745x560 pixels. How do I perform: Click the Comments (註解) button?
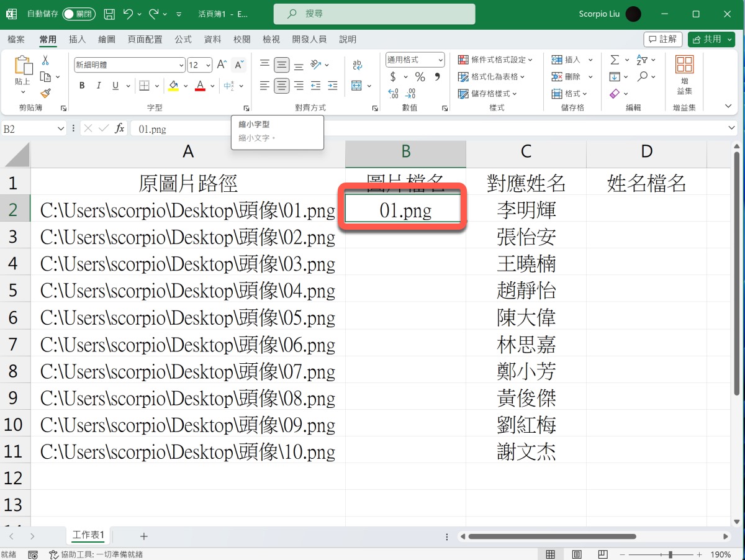(x=663, y=39)
